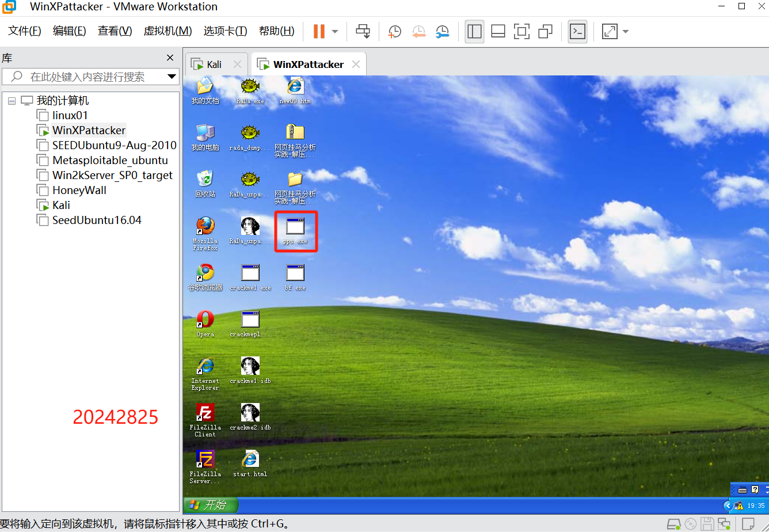769x532 pixels.
Task: Pause the running virtual machine
Action: (319, 31)
